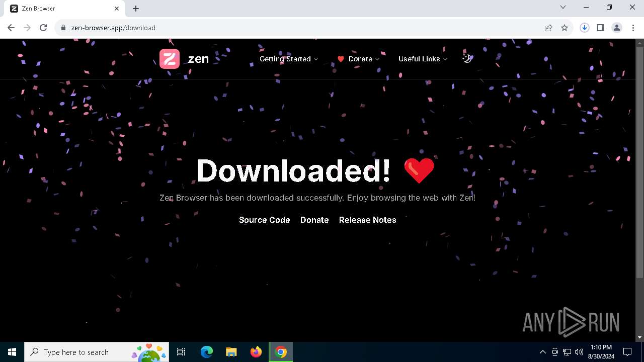Image resolution: width=644 pixels, height=362 pixels.
Task: Show hidden system tray icons
Action: click(x=542, y=352)
